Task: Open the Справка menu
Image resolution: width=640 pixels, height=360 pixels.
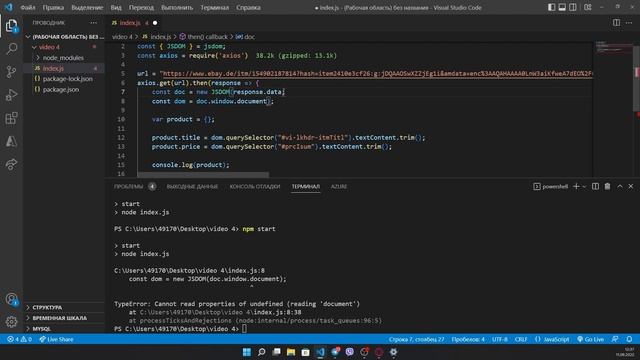Action: [248, 7]
